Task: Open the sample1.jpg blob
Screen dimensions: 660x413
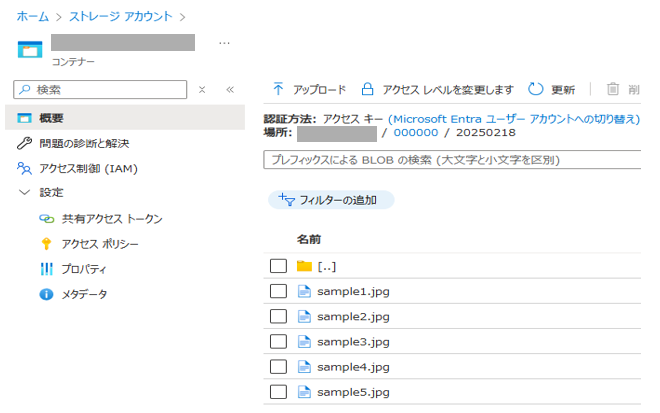Action: coord(353,291)
